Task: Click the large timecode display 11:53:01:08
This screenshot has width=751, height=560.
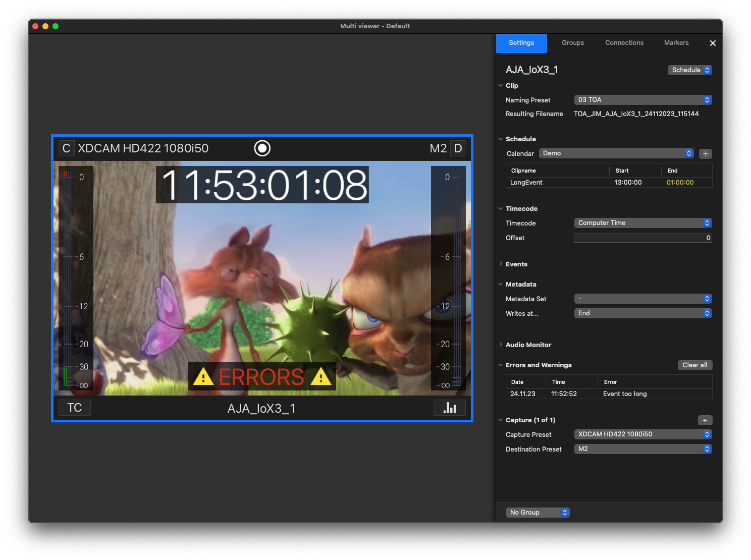Action: [262, 185]
